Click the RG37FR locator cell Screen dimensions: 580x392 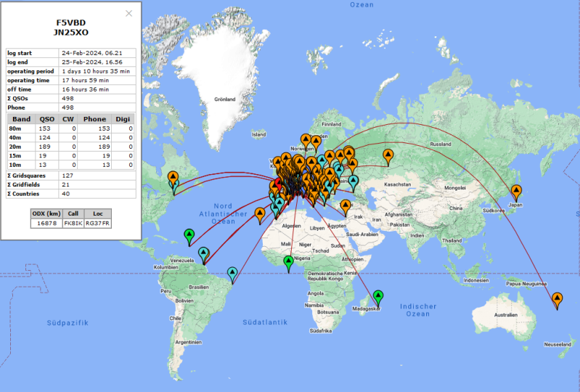coord(97,224)
